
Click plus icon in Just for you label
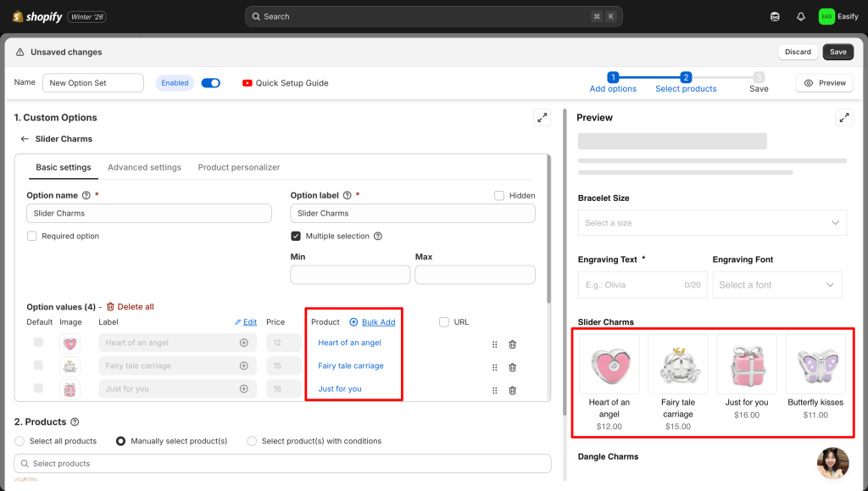click(x=244, y=389)
